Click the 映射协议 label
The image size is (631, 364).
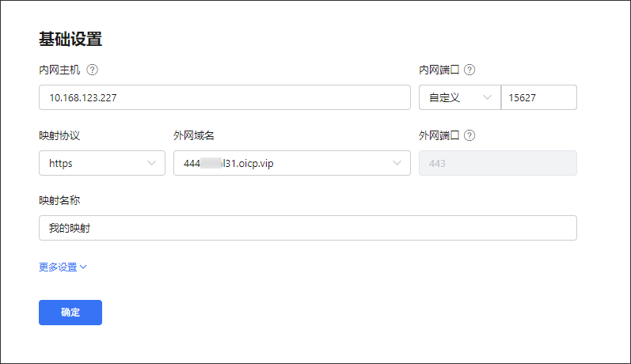(59, 135)
